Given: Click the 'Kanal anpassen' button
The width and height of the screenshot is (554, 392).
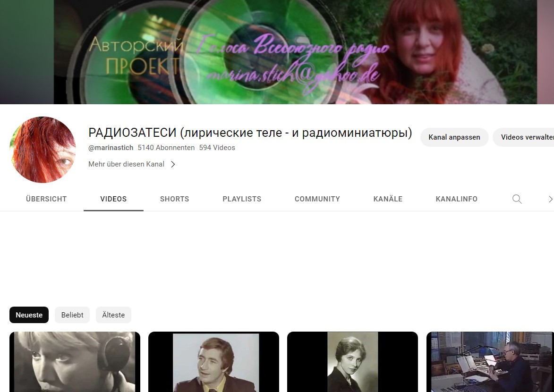Looking at the screenshot, I should 454,137.
